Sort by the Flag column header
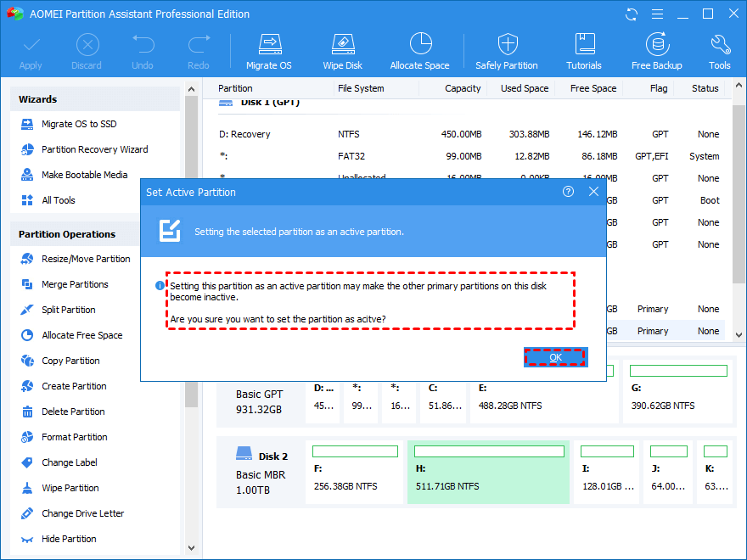 659,88
